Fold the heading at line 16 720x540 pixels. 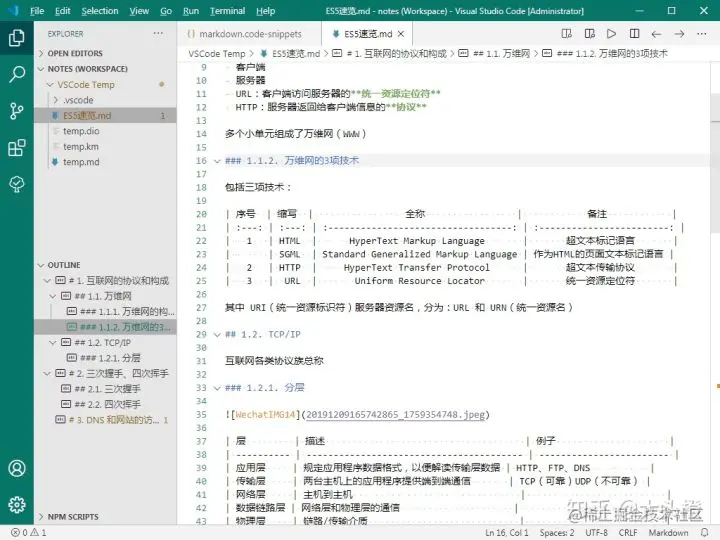[x=217, y=161]
